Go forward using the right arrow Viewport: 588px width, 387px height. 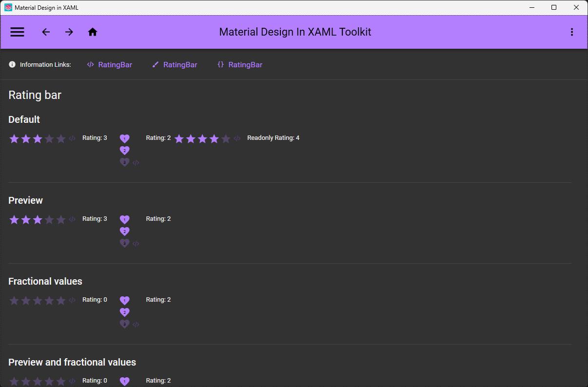pos(69,32)
